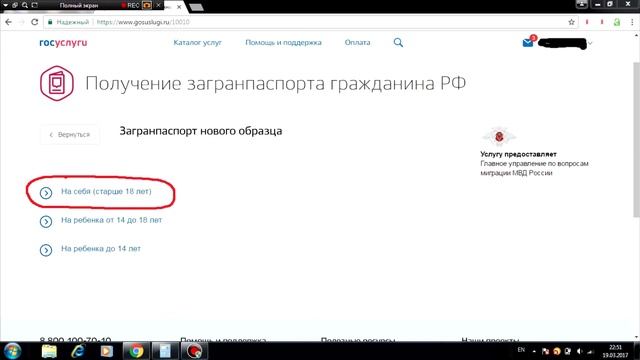Click the volume speaker icon in tray
640x360 pixels.
579,351
